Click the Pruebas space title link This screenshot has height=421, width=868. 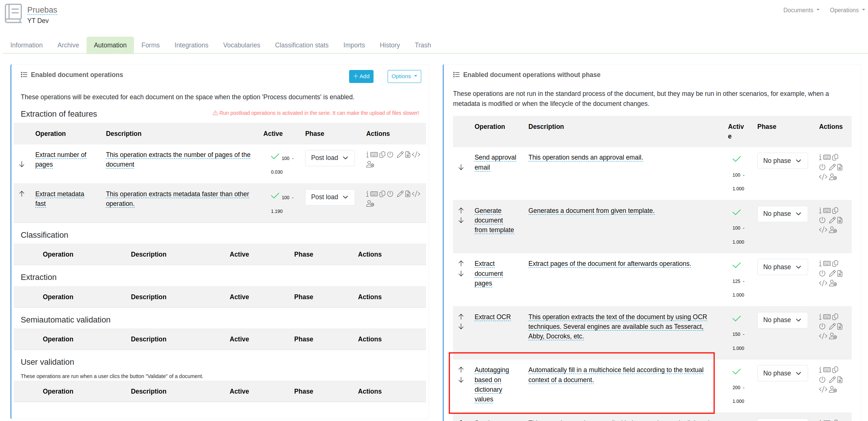[42, 10]
